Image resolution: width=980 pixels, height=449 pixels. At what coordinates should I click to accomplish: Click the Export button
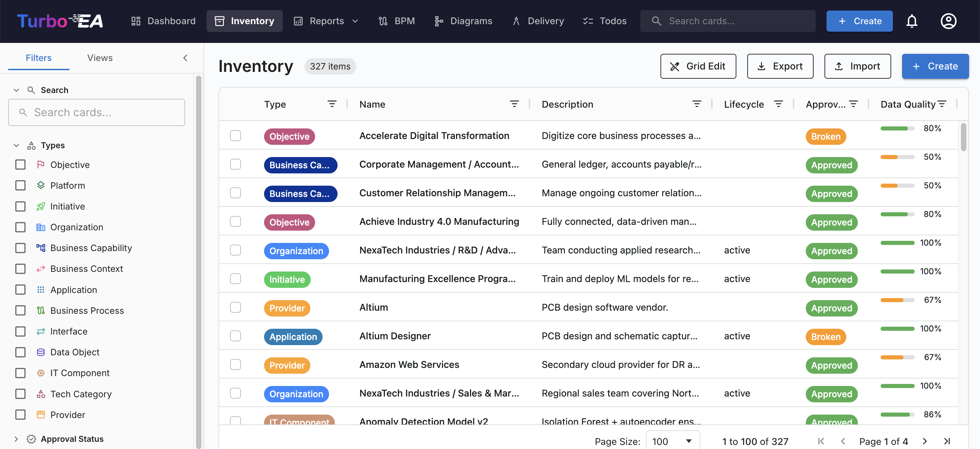pos(780,66)
